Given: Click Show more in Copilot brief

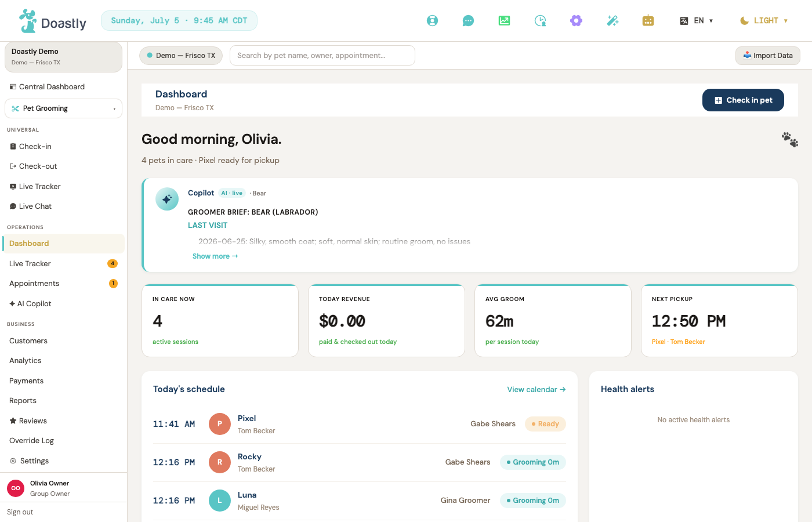Looking at the screenshot, I should (215, 256).
